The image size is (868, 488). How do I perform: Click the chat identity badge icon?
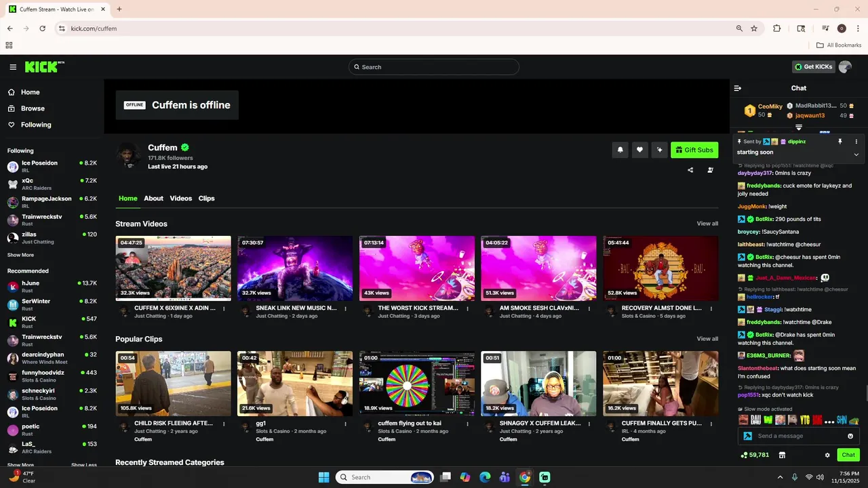point(747,436)
